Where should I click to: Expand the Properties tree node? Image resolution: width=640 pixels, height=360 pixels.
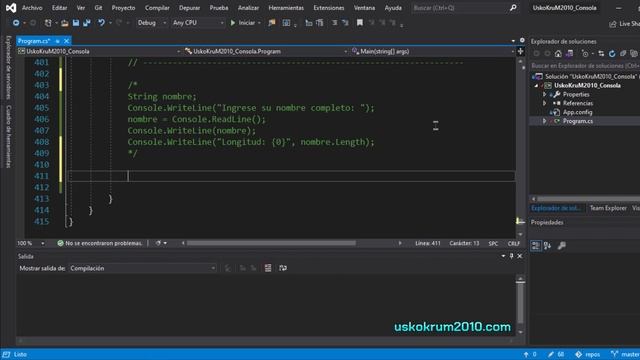click(x=544, y=94)
